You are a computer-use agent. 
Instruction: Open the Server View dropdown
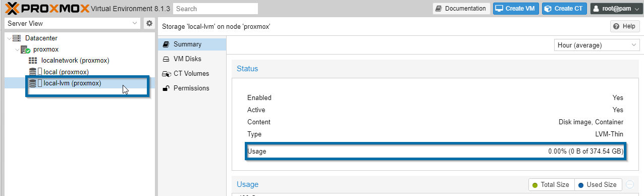(x=72, y=23)
